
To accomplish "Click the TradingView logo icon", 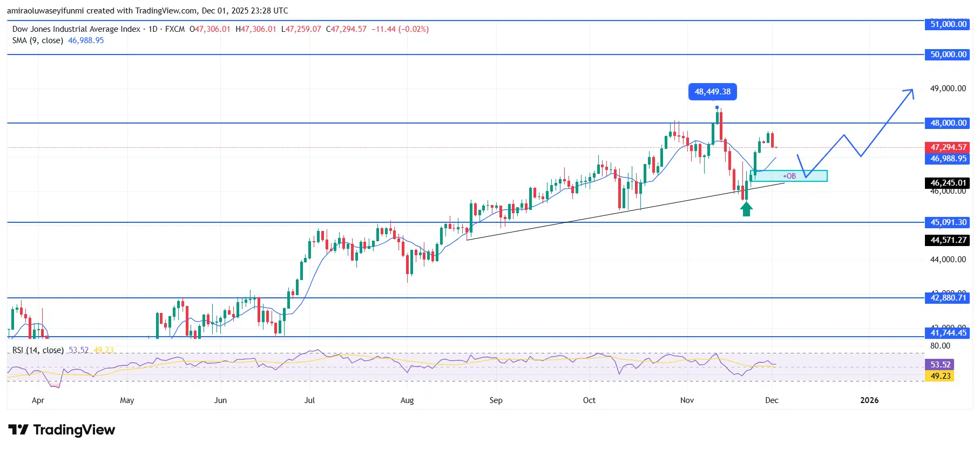I will [x=18, y=430].
